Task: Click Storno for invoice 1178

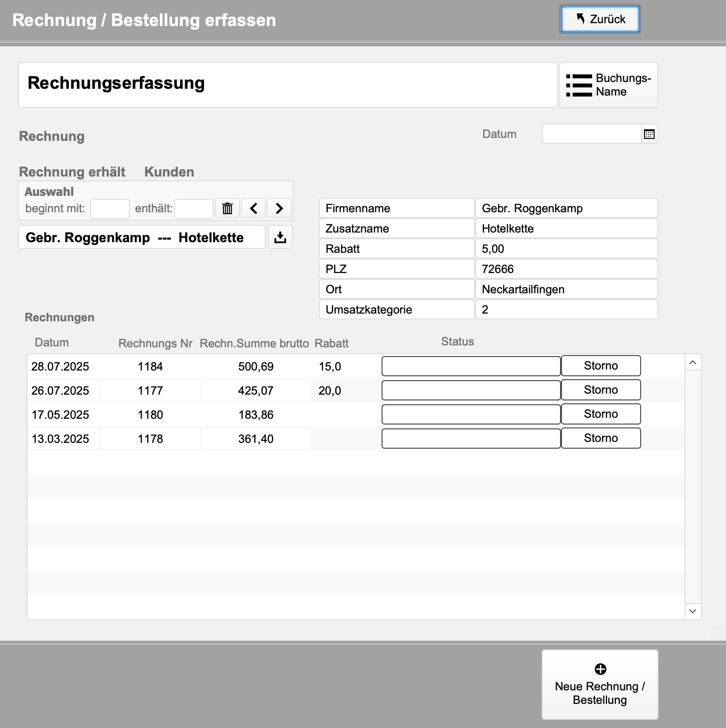Action: click(601, 438)
